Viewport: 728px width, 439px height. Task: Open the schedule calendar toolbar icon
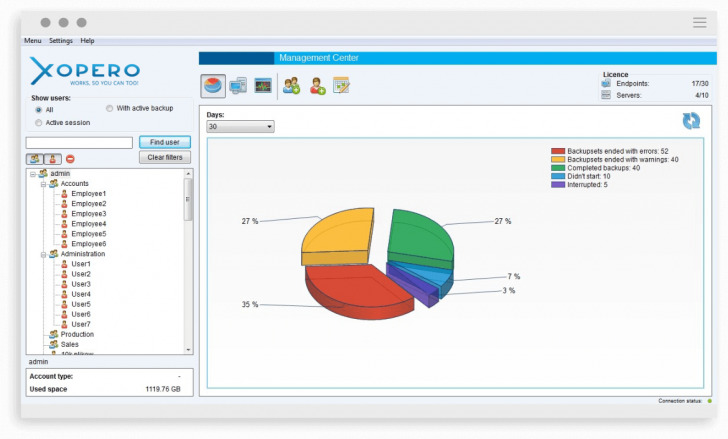pos(341,86)
